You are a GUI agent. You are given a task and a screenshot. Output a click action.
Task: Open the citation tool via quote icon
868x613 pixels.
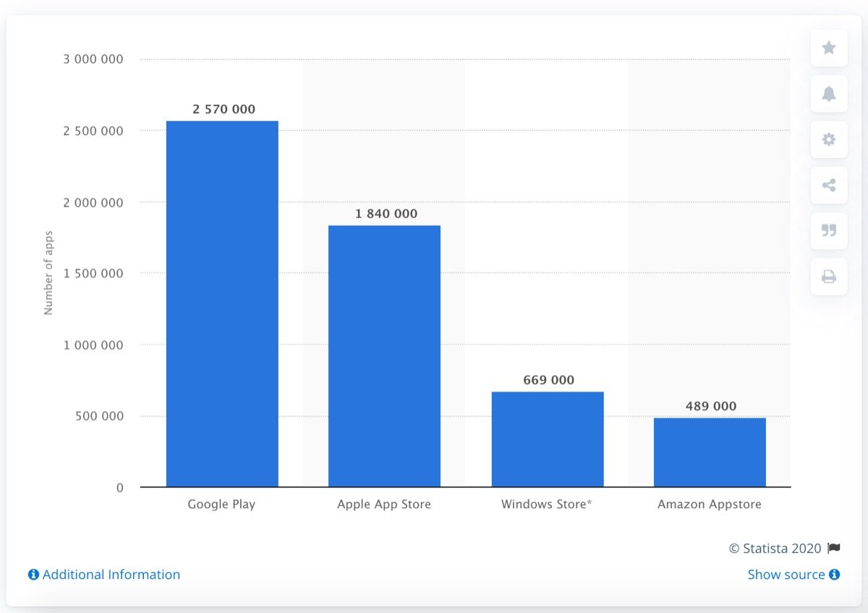(x=829, y=231)
